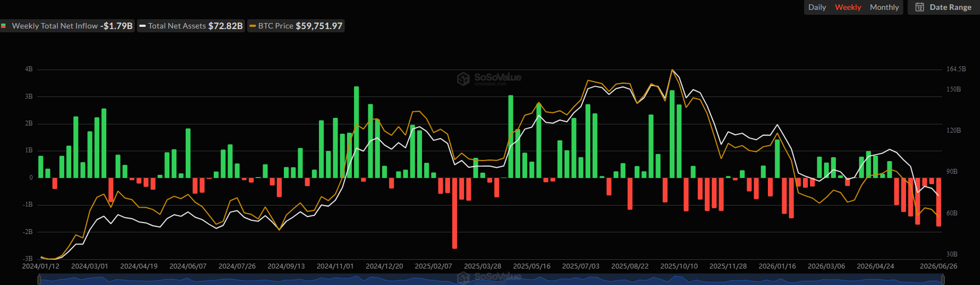Image resolution: width=980 pixels, height=285 pixels.
Task: Click the x-axis label 2024/06/07
Action: click(x=188, y=266)
